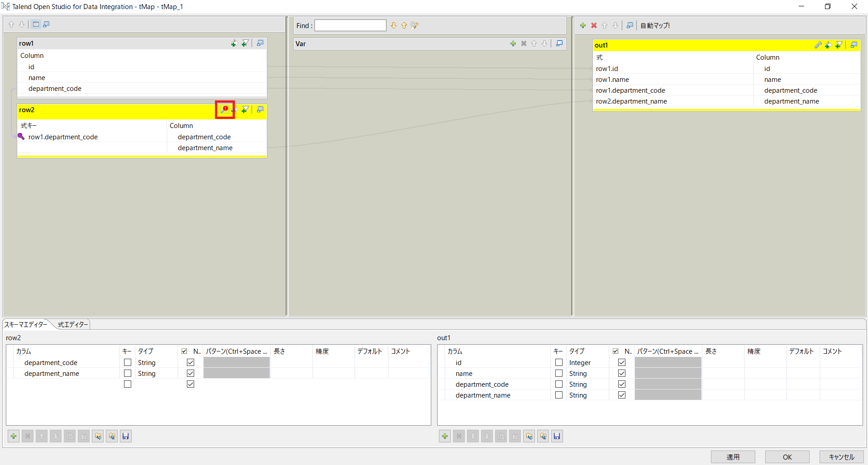Select row1.name expression in out1

click(612, 79)
